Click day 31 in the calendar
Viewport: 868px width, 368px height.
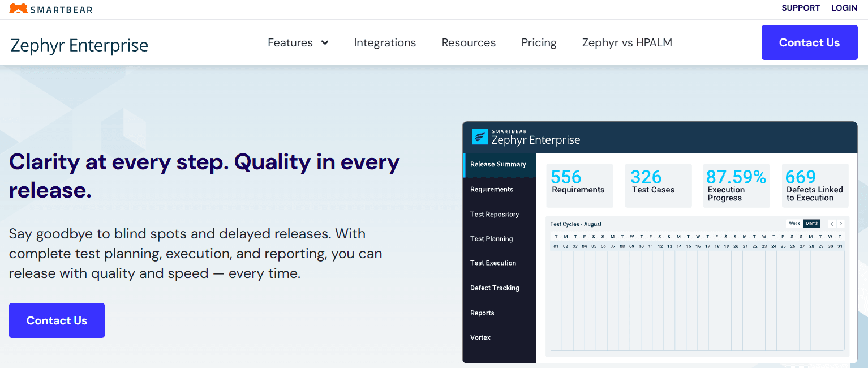(840, 246)
